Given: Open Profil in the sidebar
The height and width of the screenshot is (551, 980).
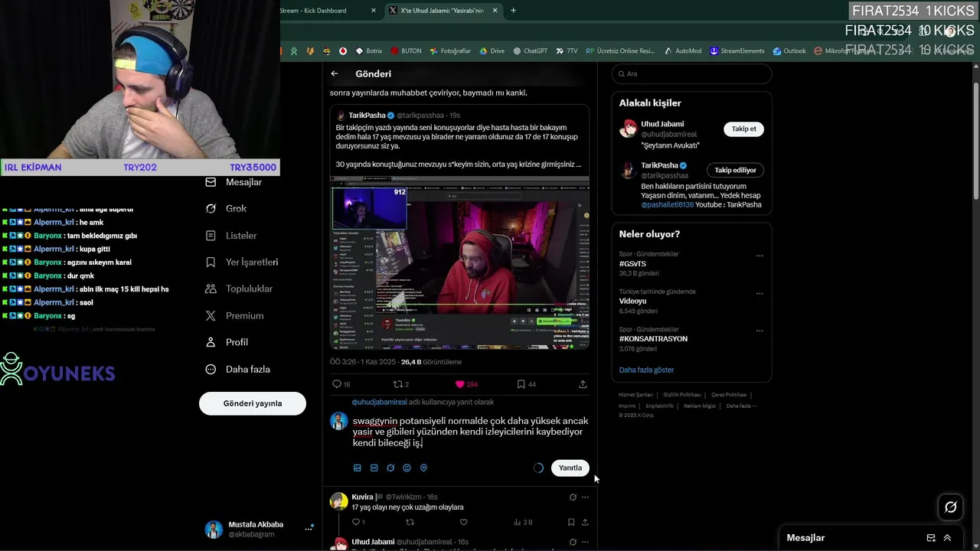Looking at the screenshot, I should click(227, 342).
